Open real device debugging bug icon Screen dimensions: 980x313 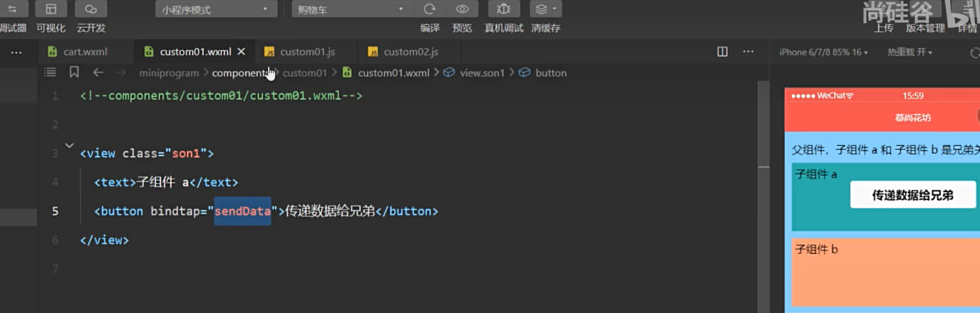point(503,9)
